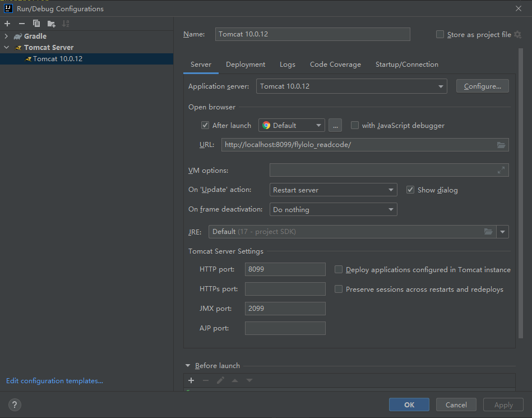Click the HTTPs port field
Viewport: 532px width, 418px height.
pyautogui.click(x=285, y=289)
